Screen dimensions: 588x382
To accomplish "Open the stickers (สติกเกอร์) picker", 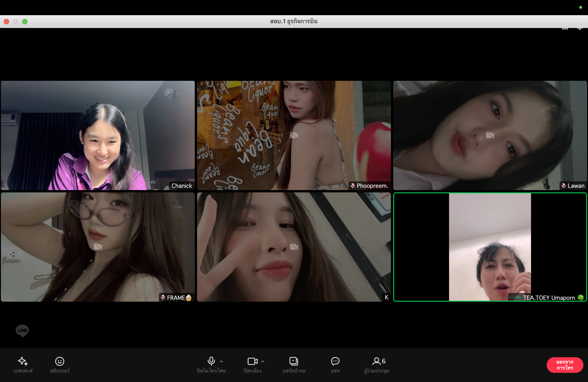I will point(59,365).
